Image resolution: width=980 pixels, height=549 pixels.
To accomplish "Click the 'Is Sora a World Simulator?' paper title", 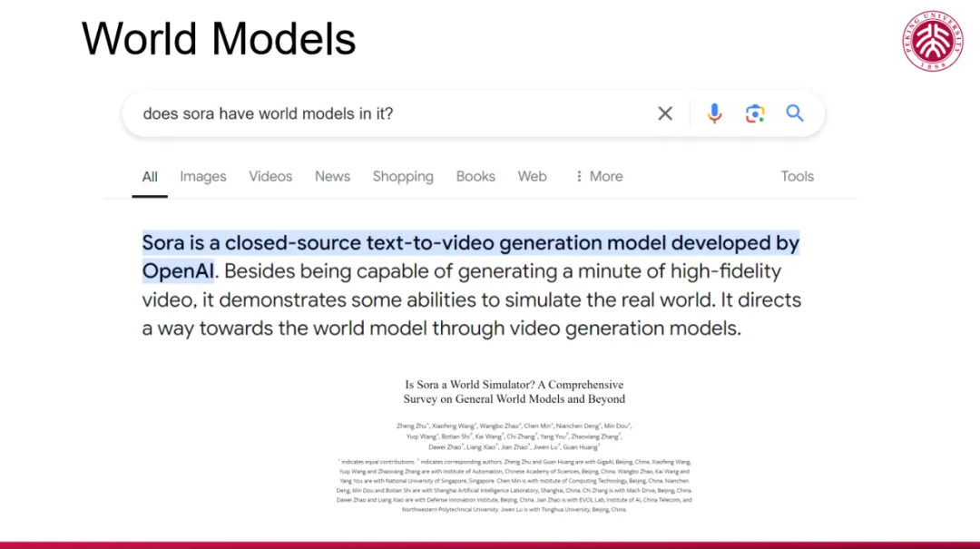I will click(x=514, y=391).
